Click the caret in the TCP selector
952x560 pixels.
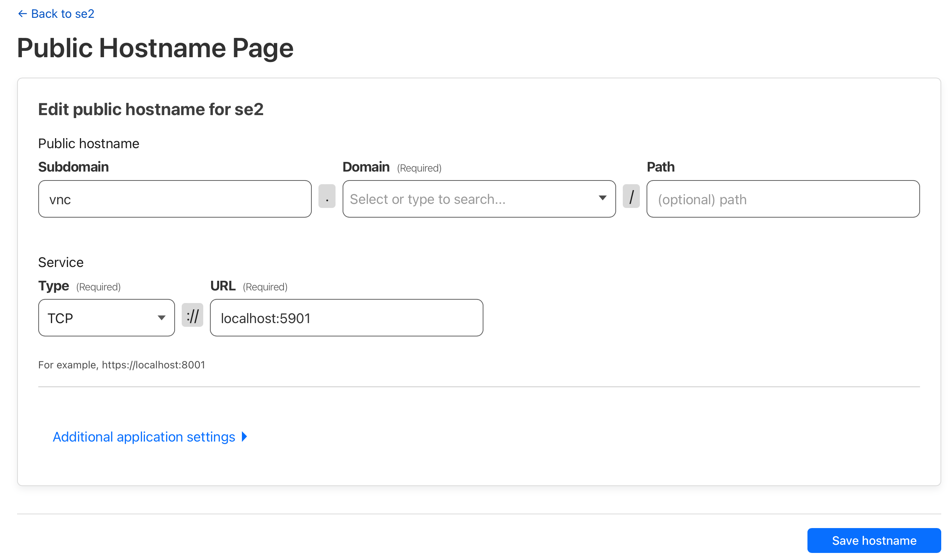tap(161, 318)
